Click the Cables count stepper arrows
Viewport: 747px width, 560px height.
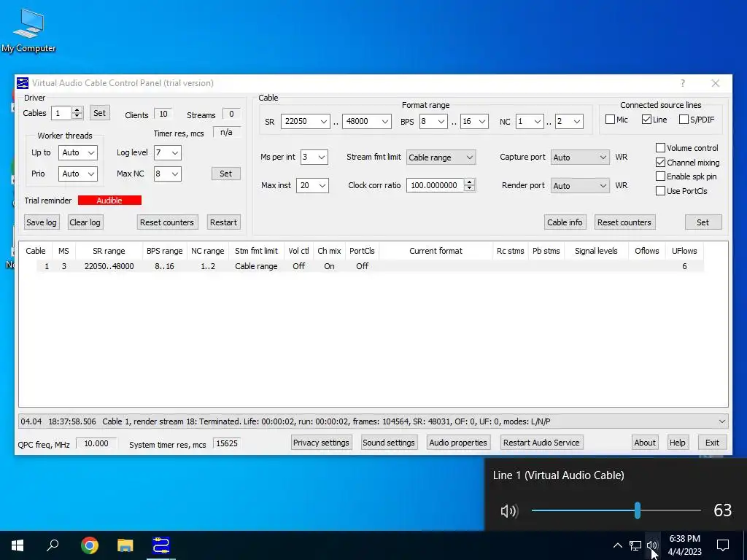point(77,113)
